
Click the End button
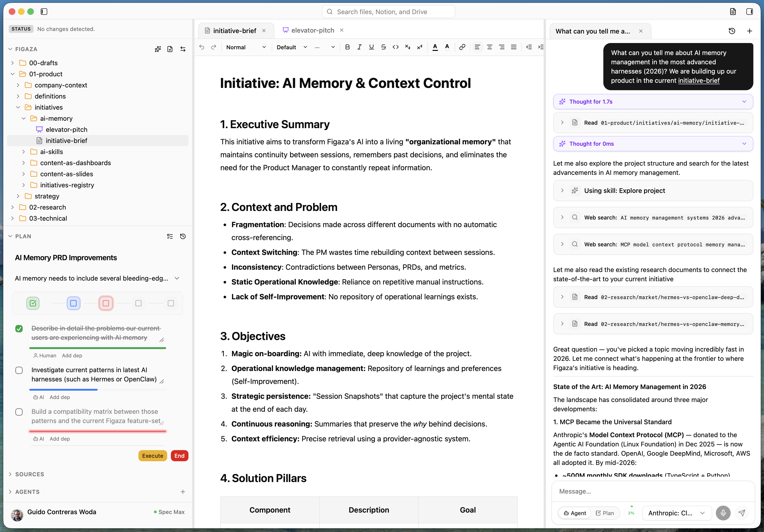(179, 456)
